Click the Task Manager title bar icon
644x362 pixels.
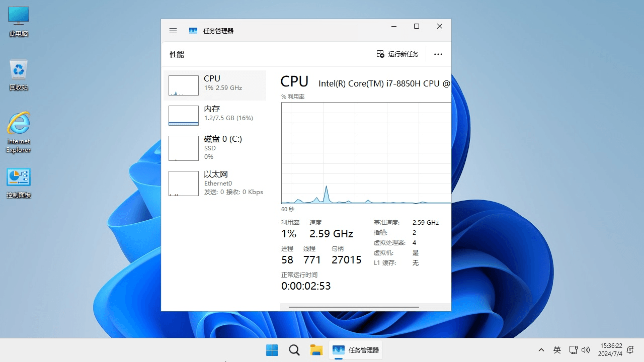193,30
